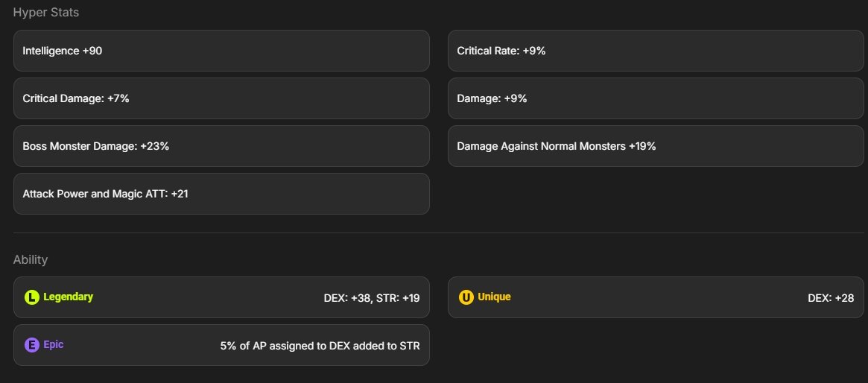Select the Intelligence +90 stat card

click(x=221, y=51)
